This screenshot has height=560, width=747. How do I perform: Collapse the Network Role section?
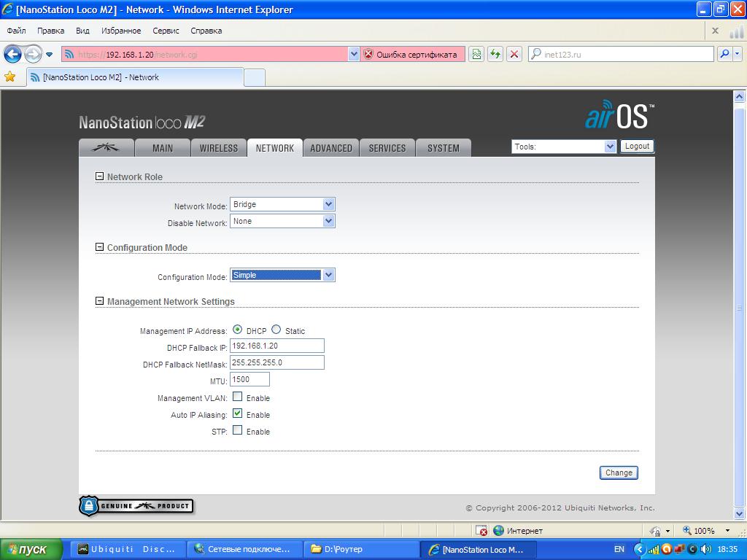(x=99, y=176)
